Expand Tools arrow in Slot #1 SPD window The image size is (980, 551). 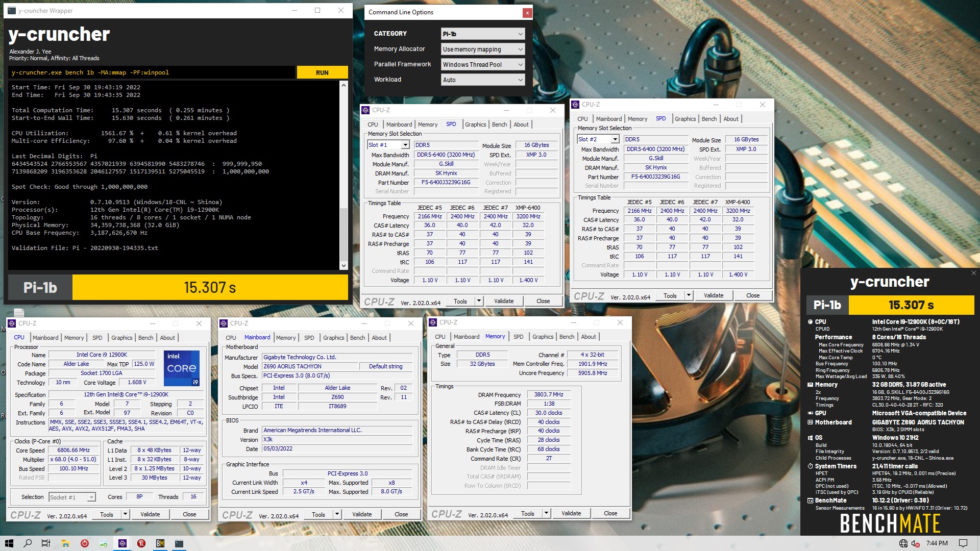[x=479, y=301]
